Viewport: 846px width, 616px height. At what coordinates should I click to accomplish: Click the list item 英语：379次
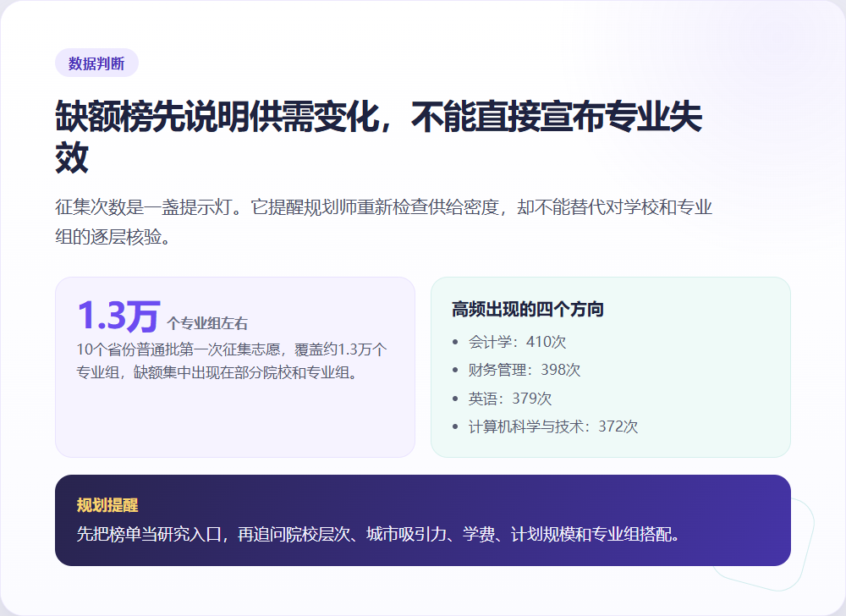pyautogui.click(x=510, y=399)
